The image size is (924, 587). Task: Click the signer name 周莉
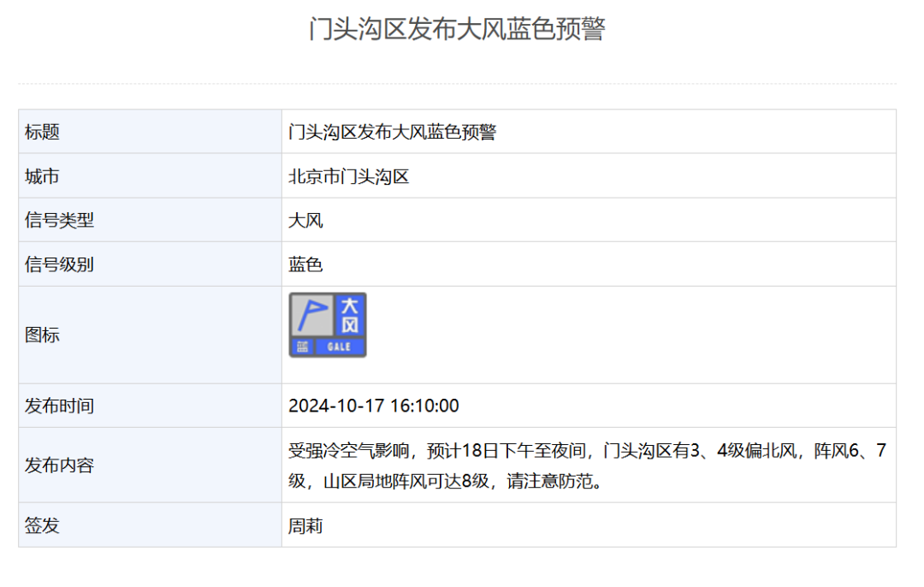[x=305, y=525]
